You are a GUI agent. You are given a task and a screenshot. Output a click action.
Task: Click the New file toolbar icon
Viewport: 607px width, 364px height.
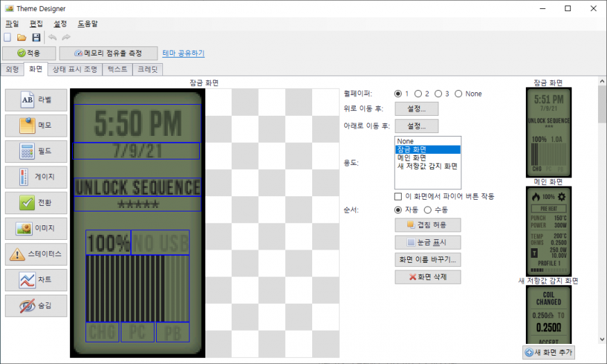click(x=8, y=37)
